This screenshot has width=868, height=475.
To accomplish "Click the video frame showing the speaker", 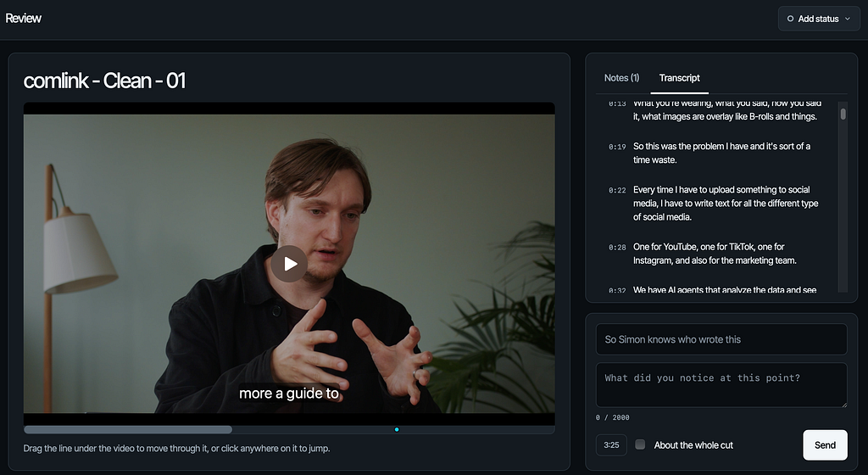I will click(289, 264).
